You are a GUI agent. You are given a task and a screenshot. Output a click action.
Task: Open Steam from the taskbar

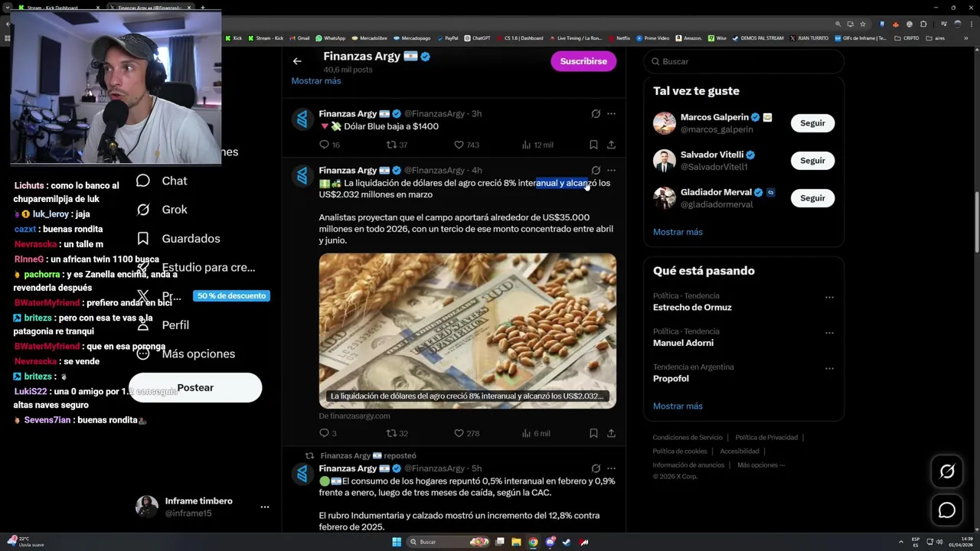click(x=567, y=542)
